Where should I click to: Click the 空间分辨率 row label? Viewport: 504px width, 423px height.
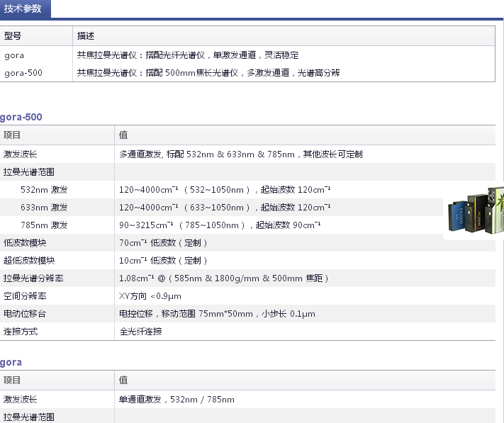point(24,295)
